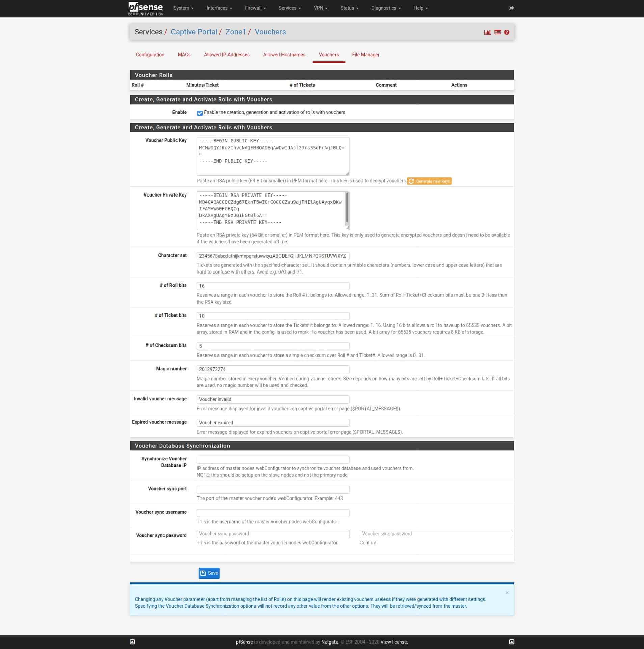Click the pfSense logo

coord(145,8)
